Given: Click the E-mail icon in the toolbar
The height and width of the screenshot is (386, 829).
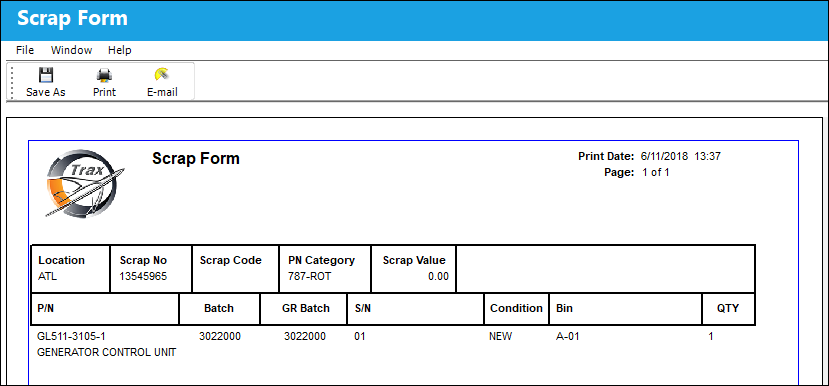Looking at the screenshot, I should [x=162, y=75].
